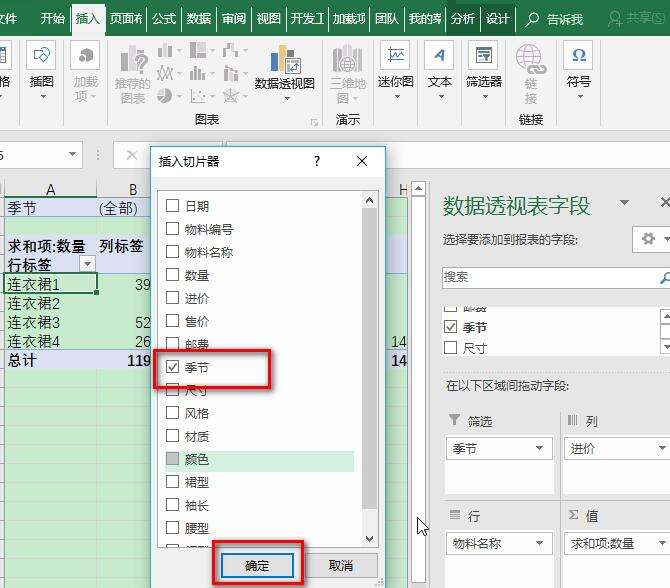This screenshot has height=588, width=670.
Task: Open 求和项:数量 dropdown in 值 area
Action: tap(662, 543)
